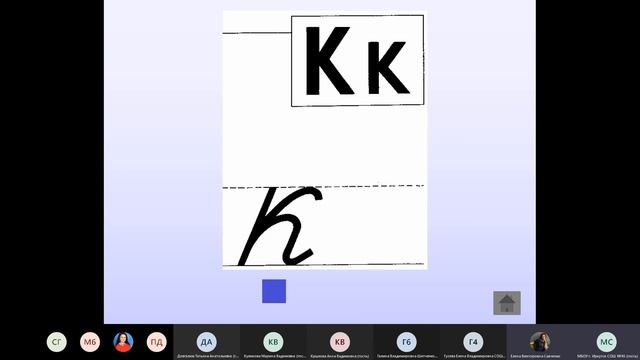
Task: Open the participant tile with video photo
Action: pos(540,342)
